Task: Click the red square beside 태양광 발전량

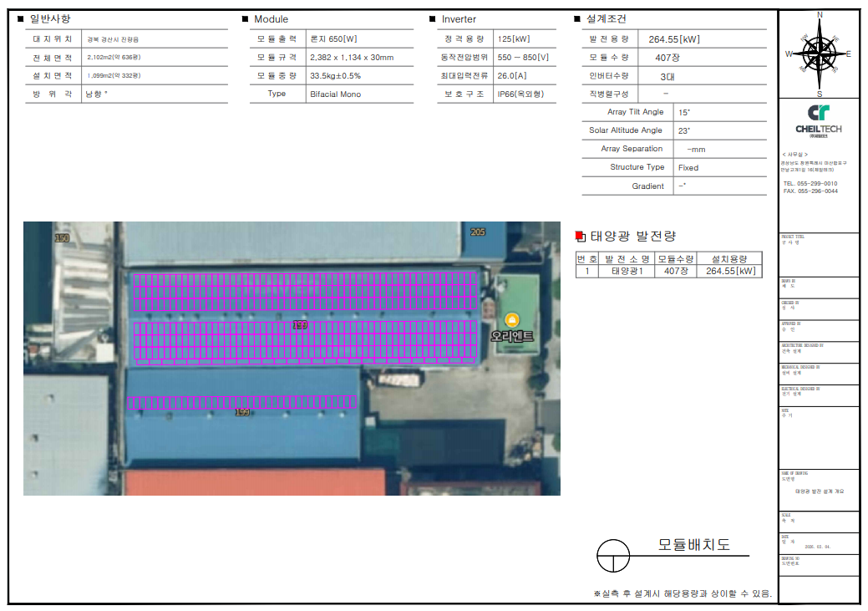Action: click(581, 237)
